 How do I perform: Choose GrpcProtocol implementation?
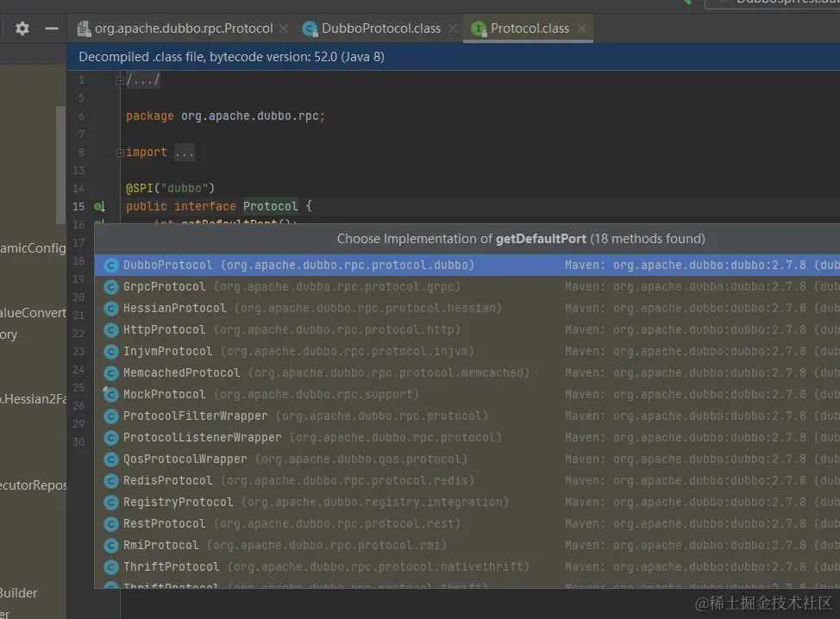tap(467, 286)
